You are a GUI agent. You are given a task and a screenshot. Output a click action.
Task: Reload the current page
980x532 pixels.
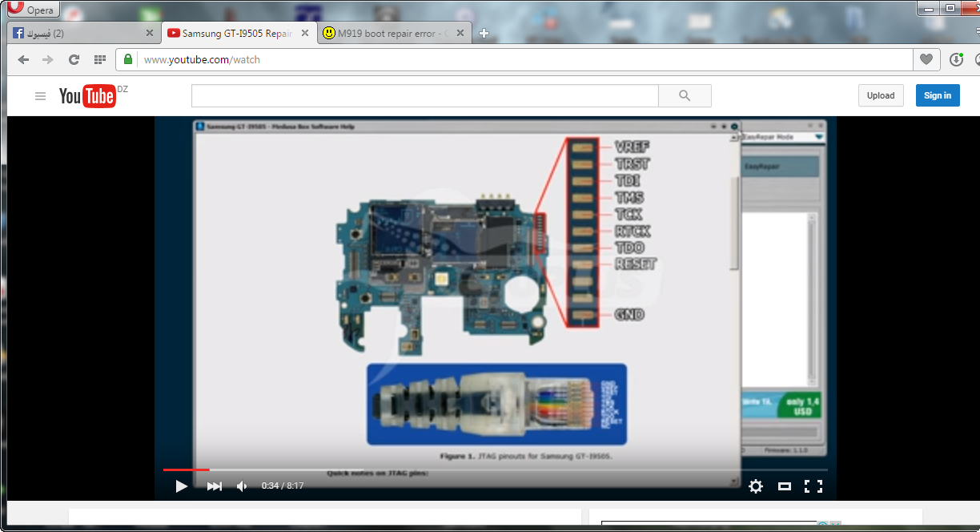pyautogui.click(x=74, y=59)
